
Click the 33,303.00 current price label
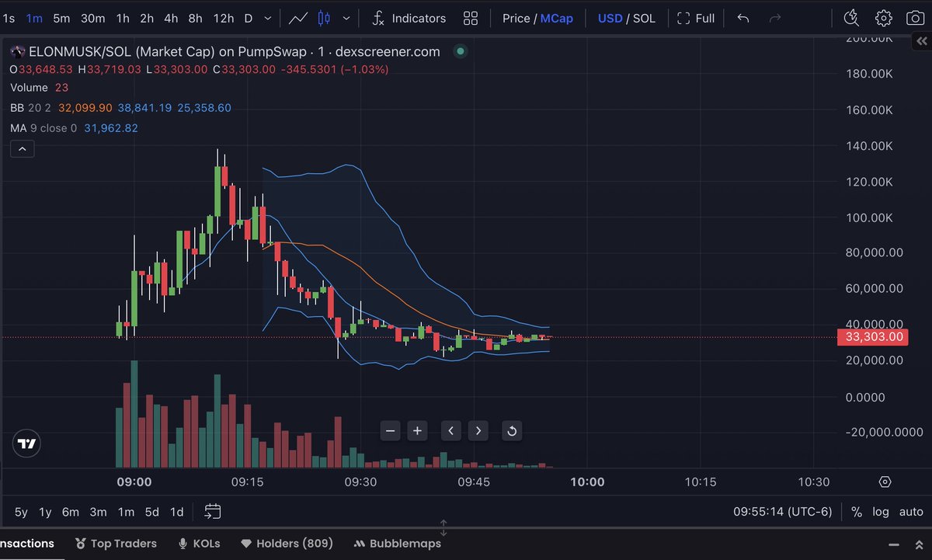[x=873, y=337]
